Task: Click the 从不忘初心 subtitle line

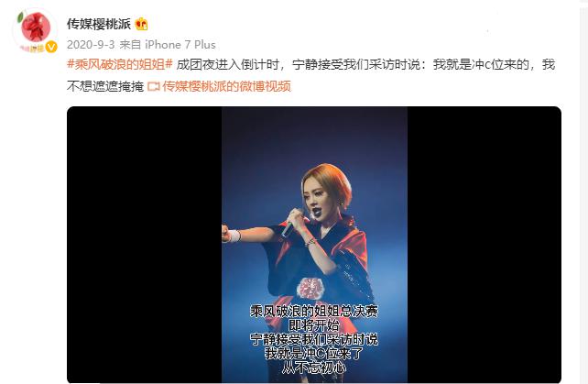Action: pos(314,368)
